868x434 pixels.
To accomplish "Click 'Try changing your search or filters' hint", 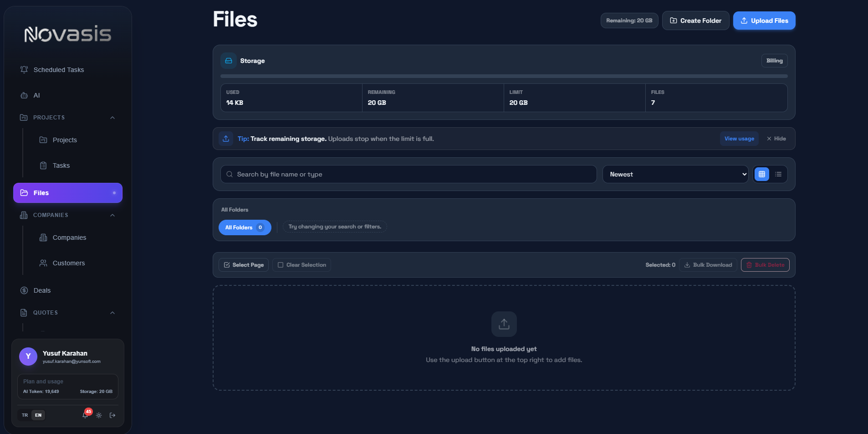I will [x=335, y=227].
